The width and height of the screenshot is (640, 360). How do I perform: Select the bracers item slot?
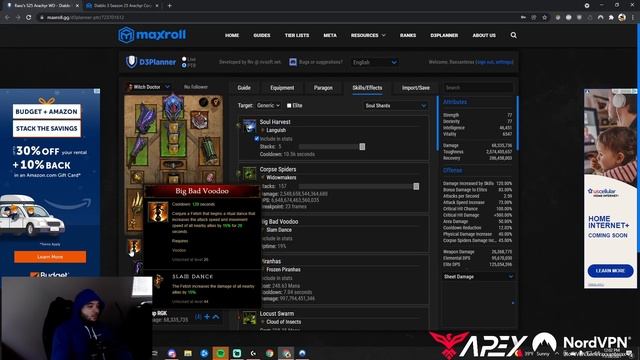point(209,150)
